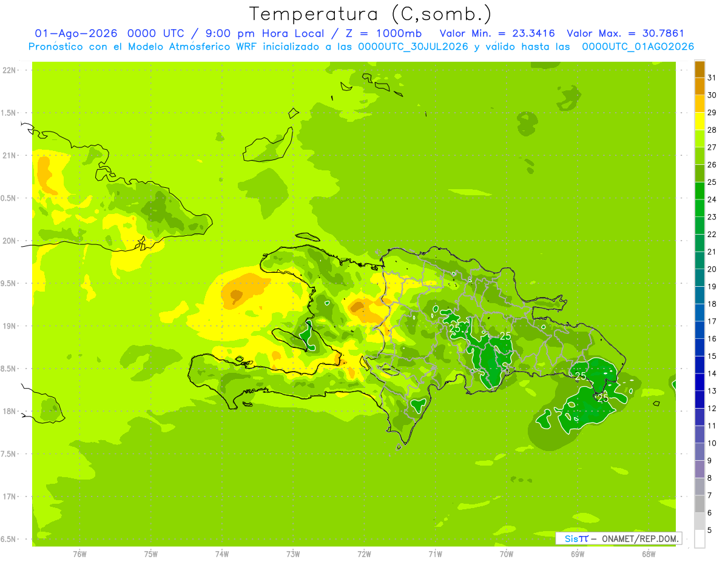
Task: Pick the dark blue swatch between 13 and 14
Action: pos(699,383)
